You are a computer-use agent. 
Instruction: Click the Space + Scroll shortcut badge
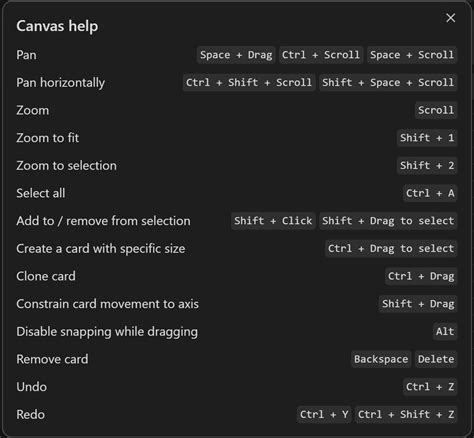click(412, 55)
